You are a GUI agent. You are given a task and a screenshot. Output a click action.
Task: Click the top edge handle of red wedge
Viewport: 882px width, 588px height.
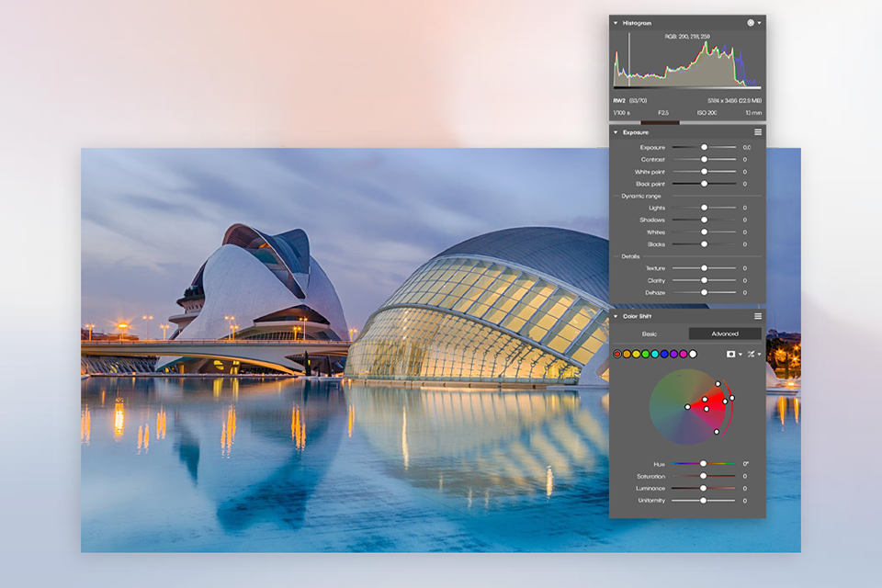pyautogui.click(x=718, y=384)
